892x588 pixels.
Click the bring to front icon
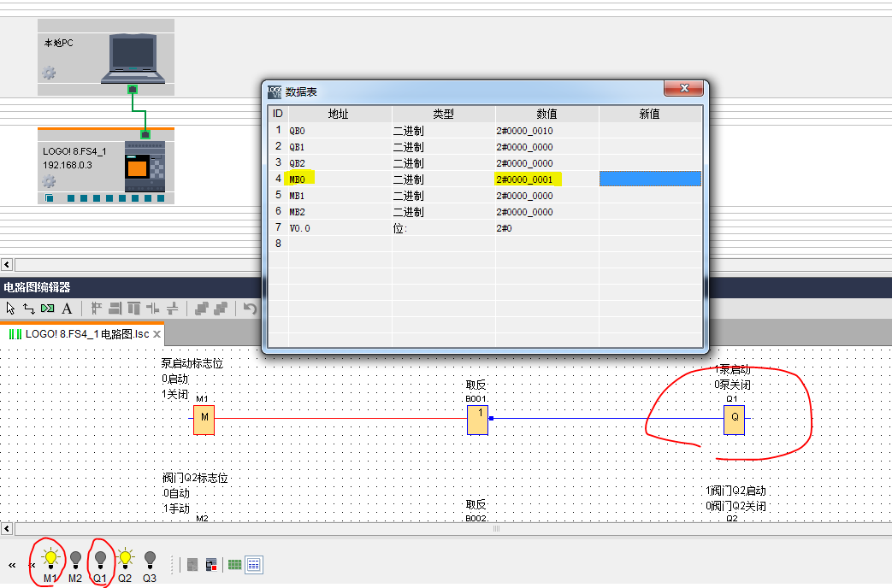coord(201,309)
